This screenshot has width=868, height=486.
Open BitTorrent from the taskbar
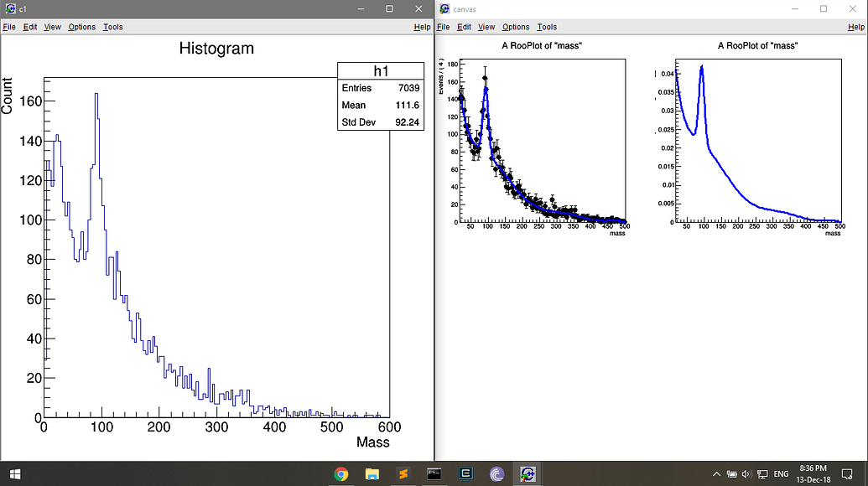pyautogui.click(x=496, y=474)
